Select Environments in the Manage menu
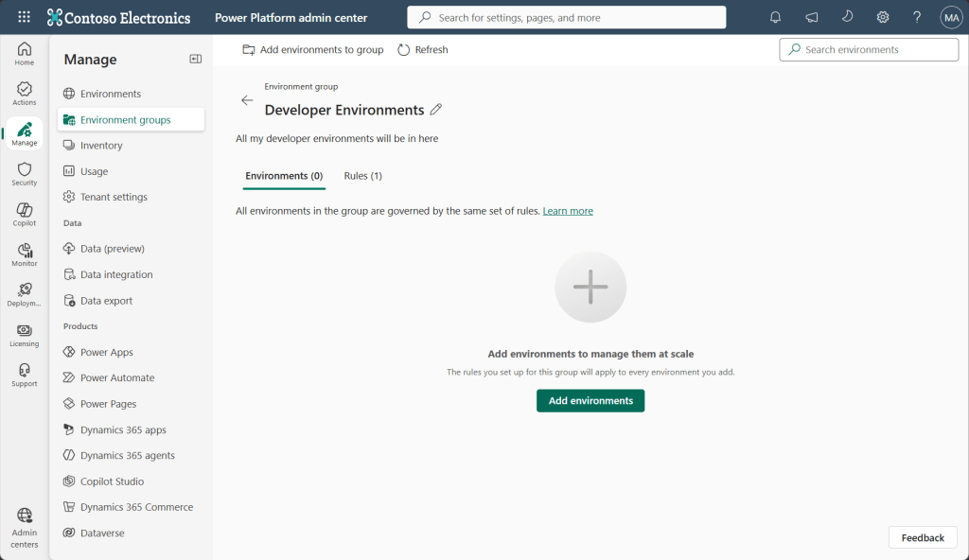Image resolution: width=969 pixels, height=560 pixels. pyautogui.click(x=131, y=94)
